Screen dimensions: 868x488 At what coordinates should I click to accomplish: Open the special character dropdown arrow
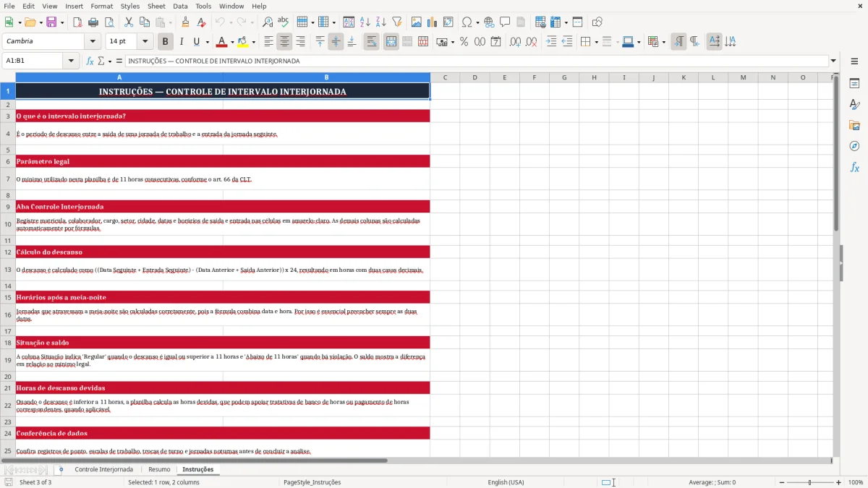(x=477, y=22)
